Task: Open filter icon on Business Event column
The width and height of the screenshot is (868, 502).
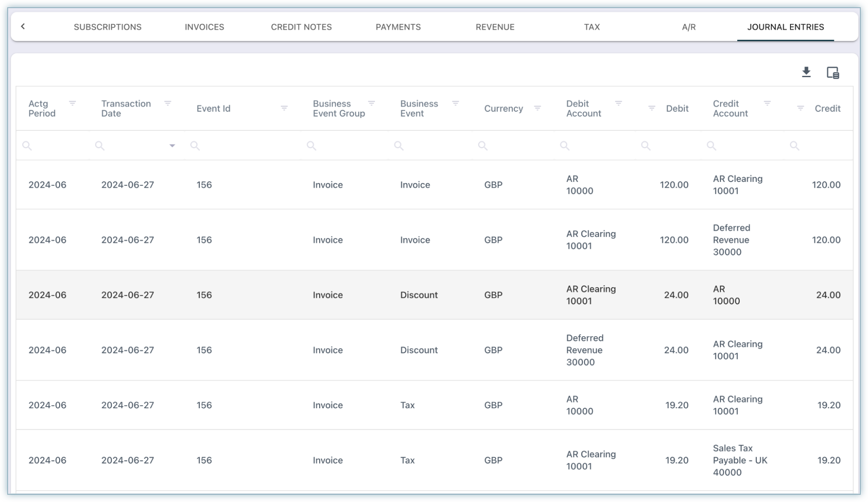Action: point(455,103)
